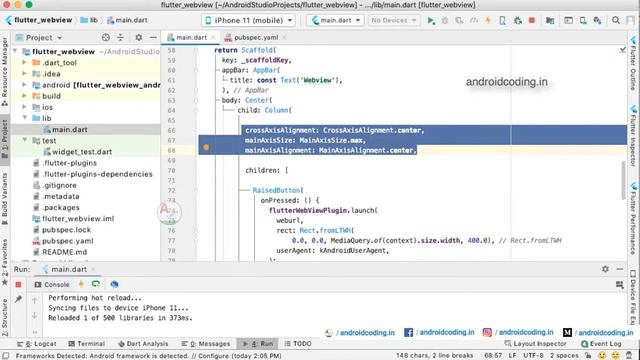
Task: Collapse the lib folder
Action: click(24, 118)
